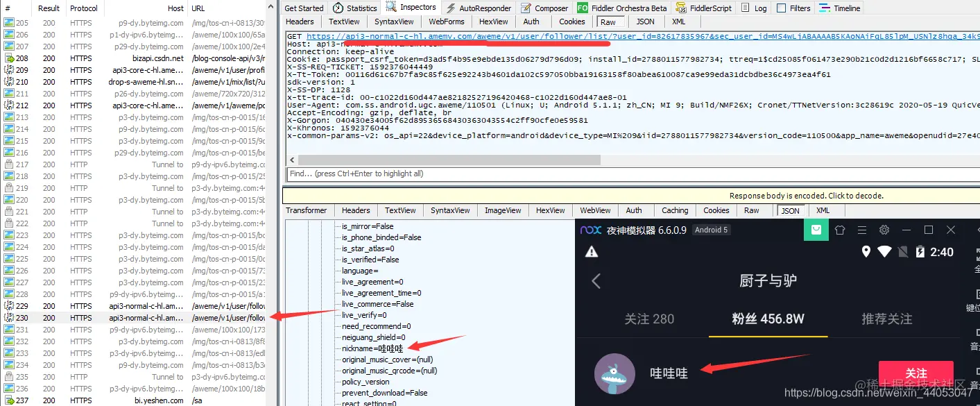Select policy_version JSON node
Viewport: 980px width, 406px height.
click(366, 382)
